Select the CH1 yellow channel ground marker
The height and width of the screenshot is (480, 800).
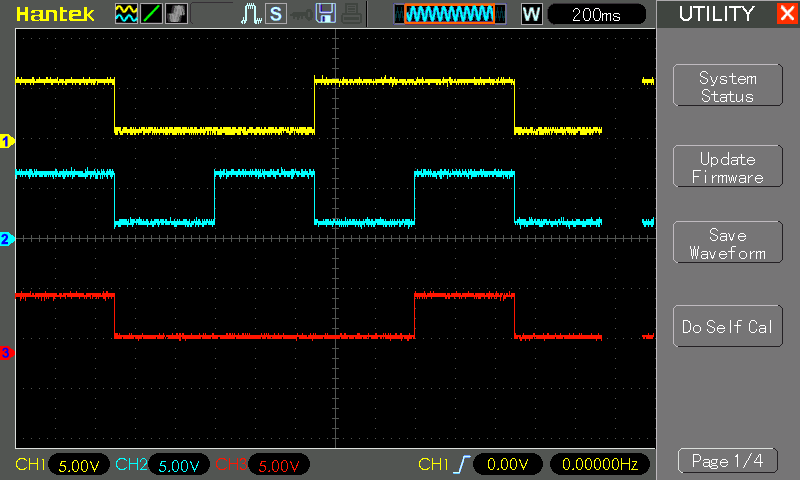pos(6,141)
